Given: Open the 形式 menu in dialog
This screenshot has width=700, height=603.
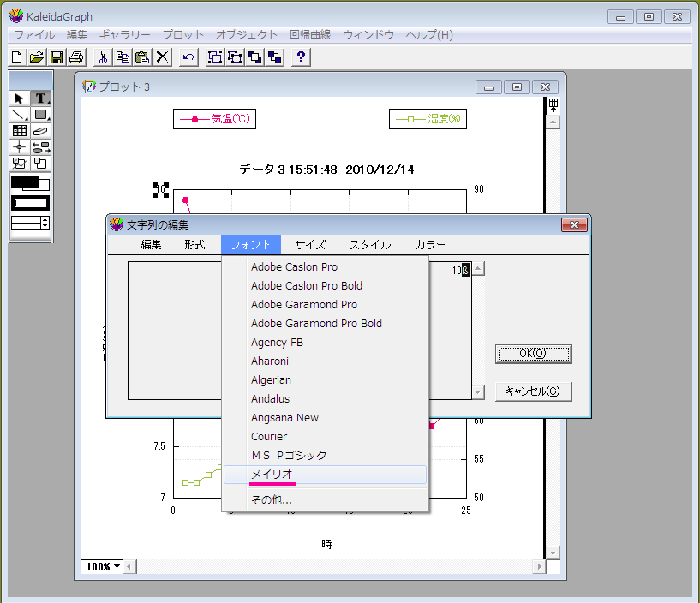Looking at the screenshot, I should [x=194, y=245].
